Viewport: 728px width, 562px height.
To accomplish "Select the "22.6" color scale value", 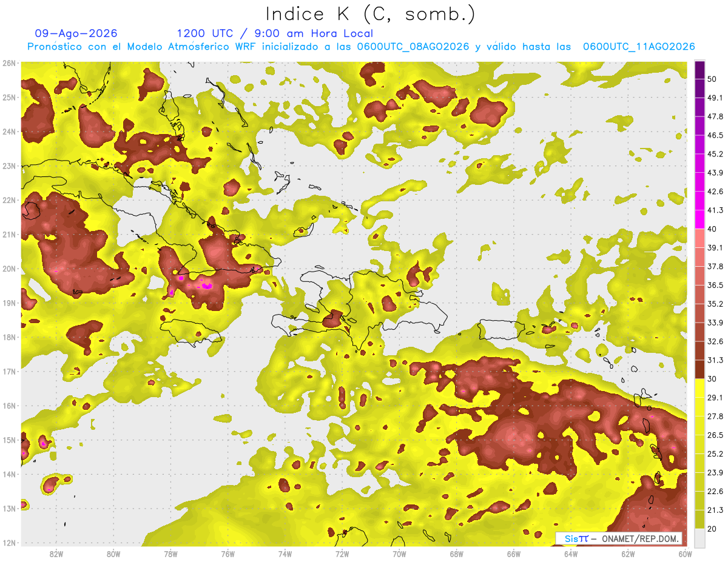I will click(x=715, y=492).
